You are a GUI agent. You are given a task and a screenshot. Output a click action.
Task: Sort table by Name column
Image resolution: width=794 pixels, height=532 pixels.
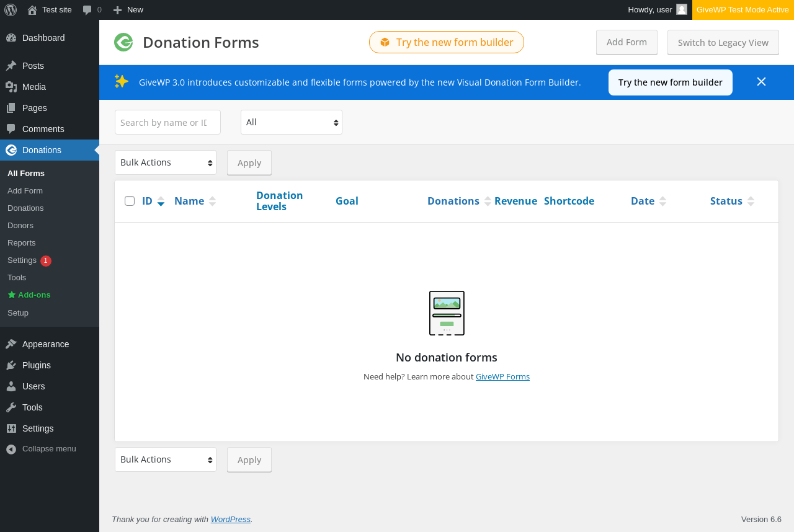click(x=195, y=201)
